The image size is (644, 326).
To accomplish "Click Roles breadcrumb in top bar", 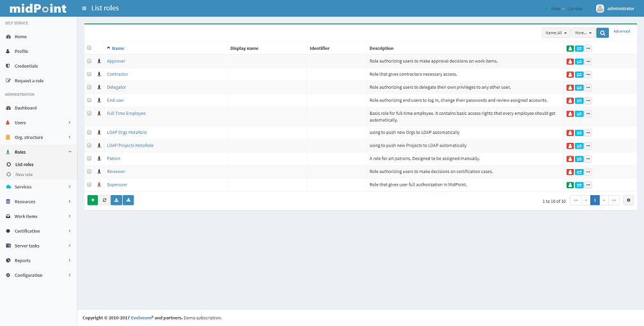I will click(555, 8).
